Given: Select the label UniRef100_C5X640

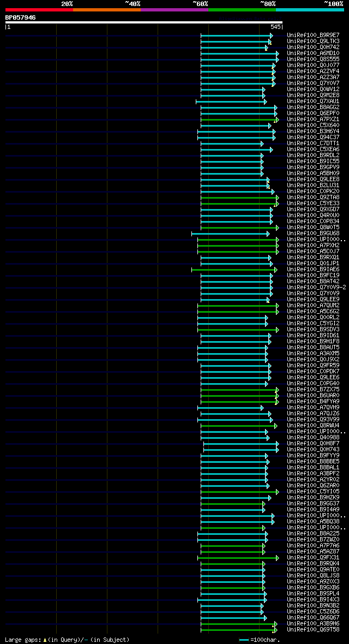Looking at the screenshot, I should [x=313, y=126].
